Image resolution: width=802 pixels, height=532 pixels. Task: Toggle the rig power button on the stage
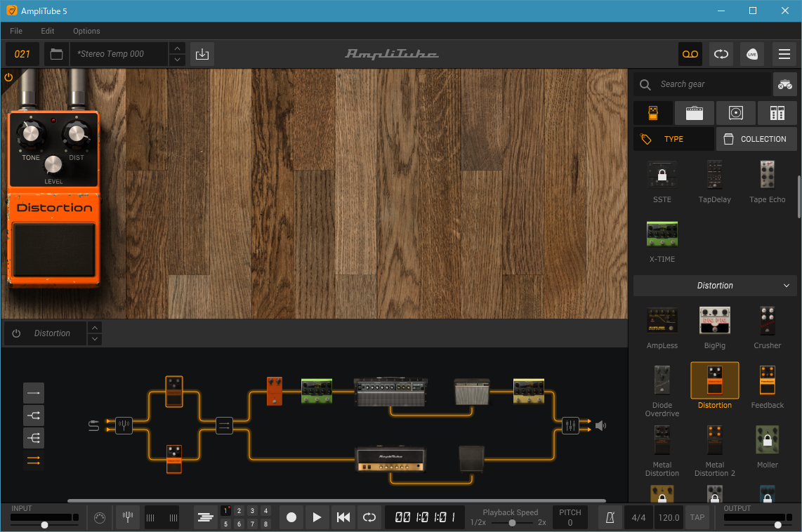(x=8, y=77)
